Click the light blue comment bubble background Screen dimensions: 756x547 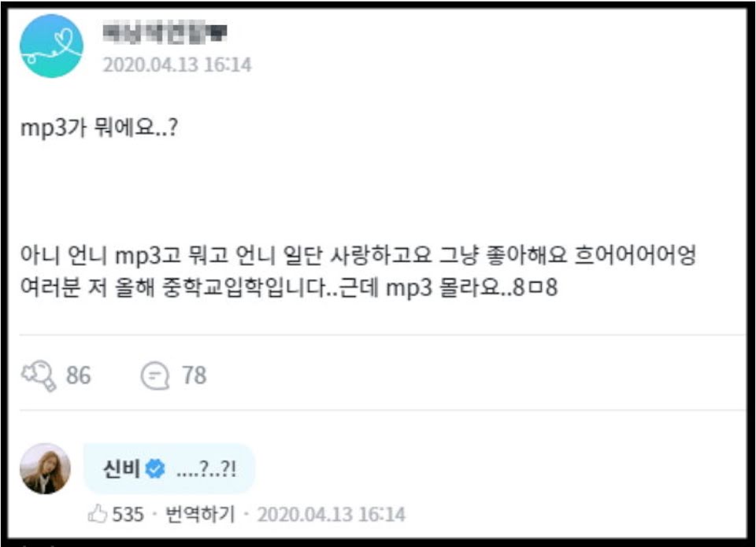click(170, 468)
